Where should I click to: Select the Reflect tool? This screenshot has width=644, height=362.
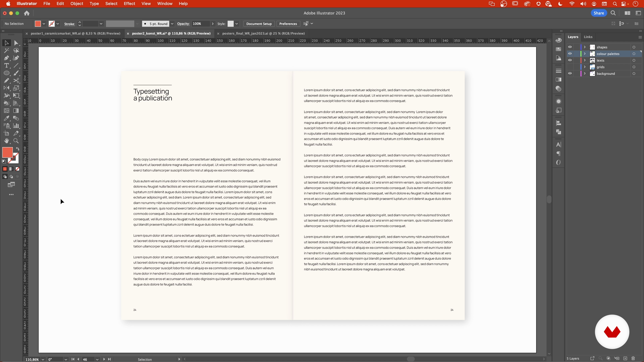(x=7, y=88)
